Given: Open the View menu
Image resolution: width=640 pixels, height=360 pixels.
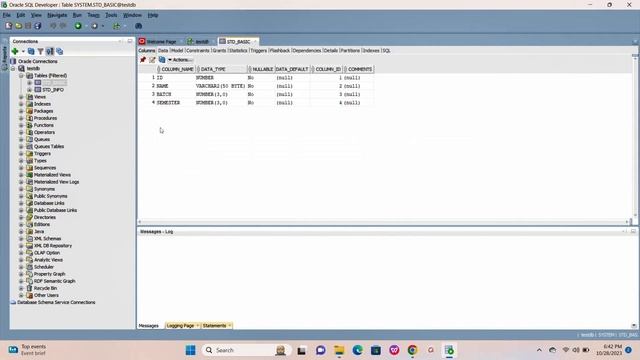Looking at the screenshot, I should click(x=36, y=15).
